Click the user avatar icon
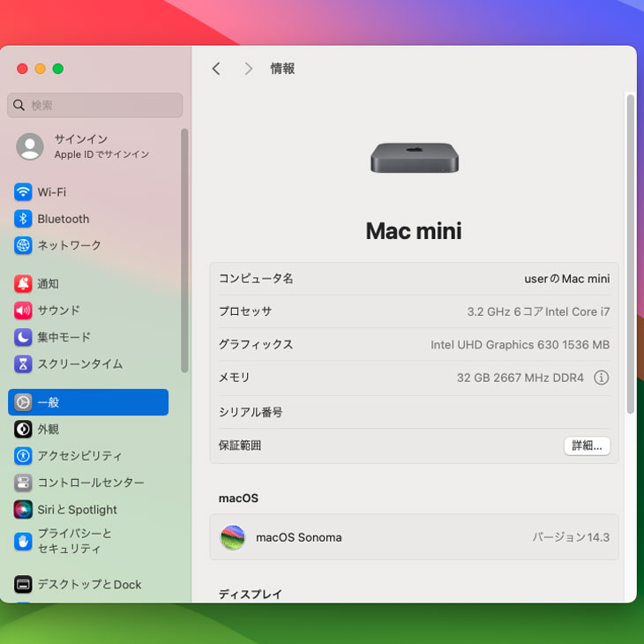644x644 pixels. 30,146
